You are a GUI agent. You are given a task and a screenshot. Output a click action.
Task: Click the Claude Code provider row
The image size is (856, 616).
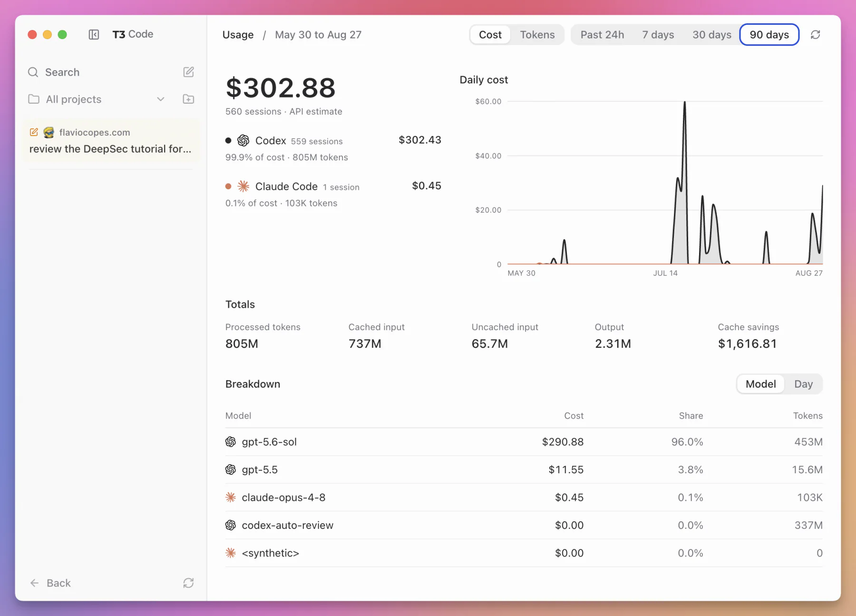(x=333, y=194)
